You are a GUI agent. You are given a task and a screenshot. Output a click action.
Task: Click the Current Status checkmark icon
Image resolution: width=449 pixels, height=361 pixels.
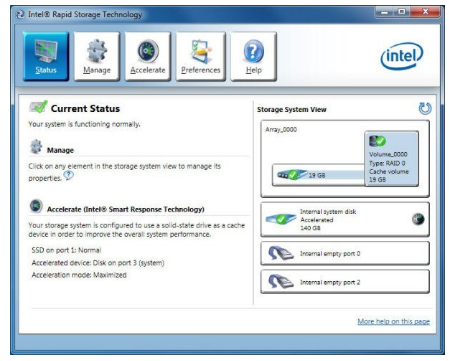tap(38, 107)
